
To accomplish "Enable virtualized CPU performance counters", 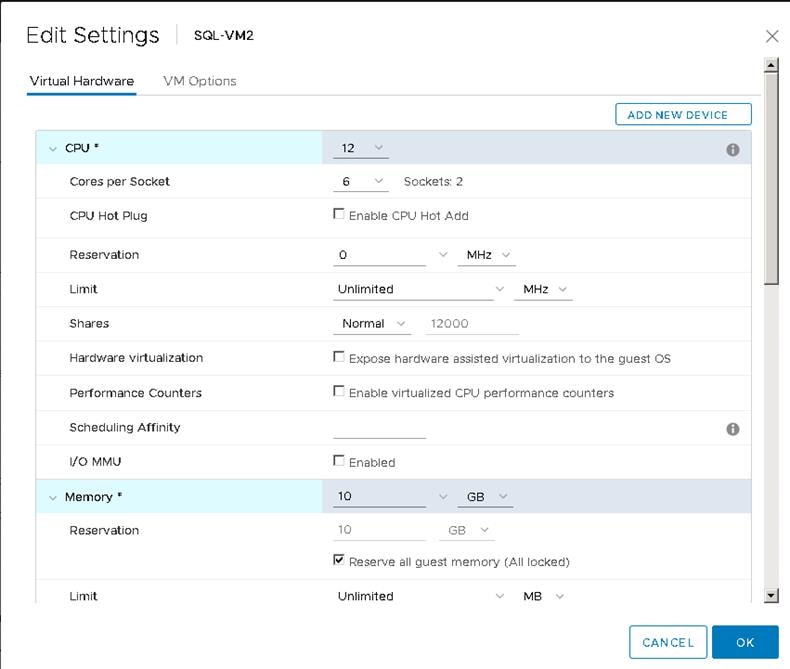I will 339,392.
